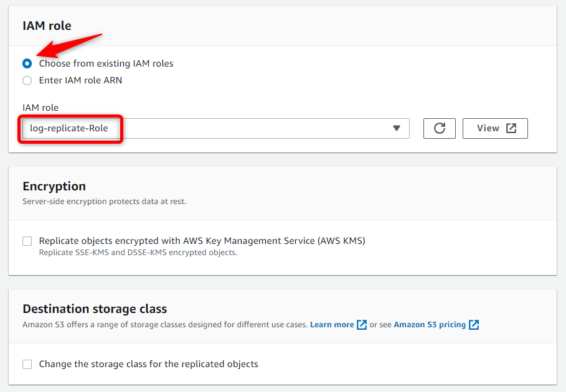Click the Destination storage class heading
Viewport: 566px width, 392px height.
95,309
